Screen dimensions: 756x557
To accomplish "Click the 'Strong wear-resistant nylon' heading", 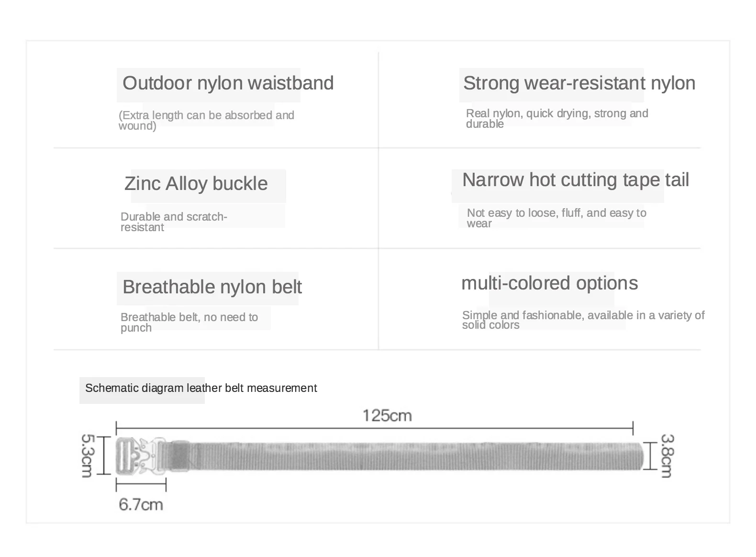I will 579,83.
